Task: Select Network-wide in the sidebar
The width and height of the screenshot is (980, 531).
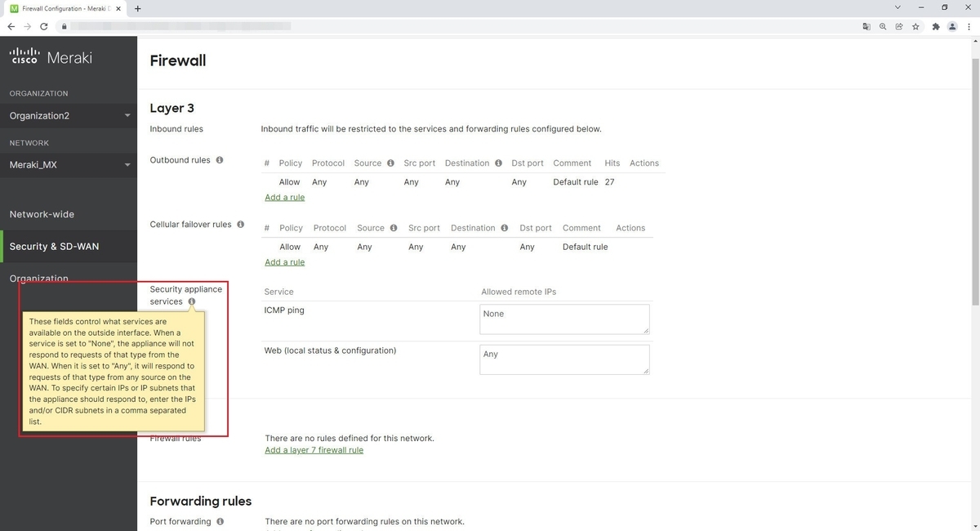Action: 42,214
